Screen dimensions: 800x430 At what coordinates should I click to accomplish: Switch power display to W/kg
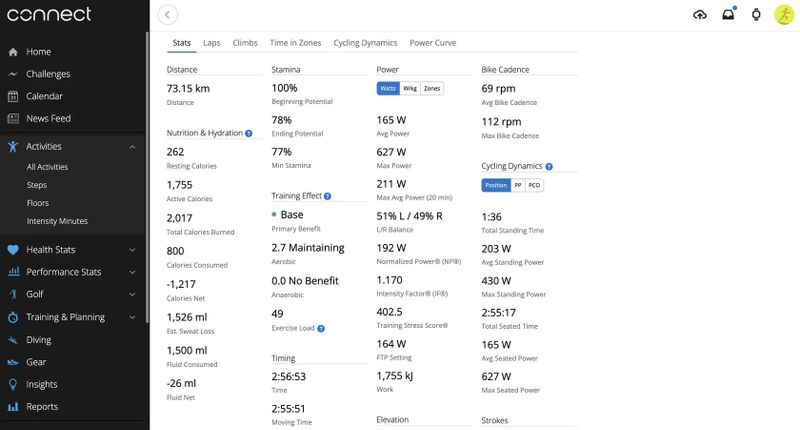pos(410,88)
